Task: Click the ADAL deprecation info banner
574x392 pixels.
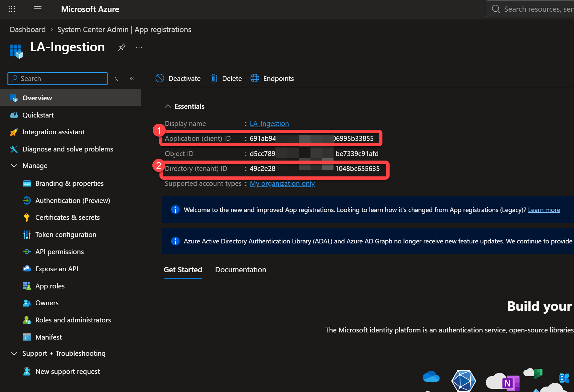Action: [x=368, y=241]
